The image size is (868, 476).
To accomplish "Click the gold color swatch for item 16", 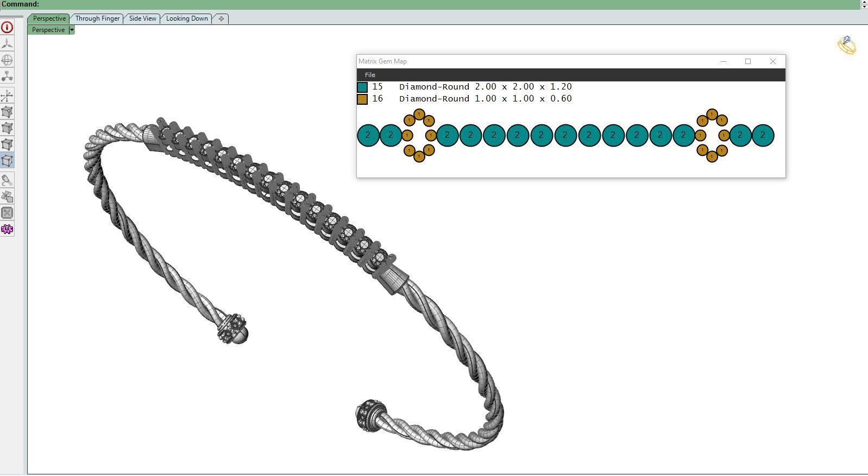I will tap(362, 99).
